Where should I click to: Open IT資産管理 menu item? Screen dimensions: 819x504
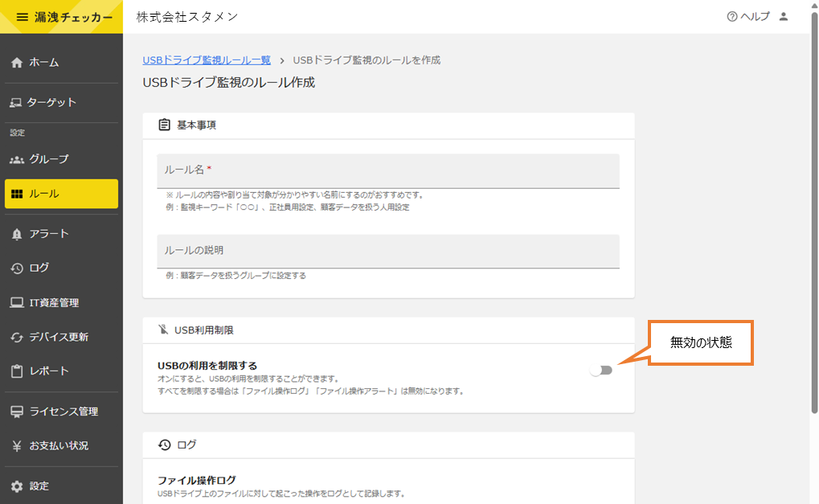[61, 302]
